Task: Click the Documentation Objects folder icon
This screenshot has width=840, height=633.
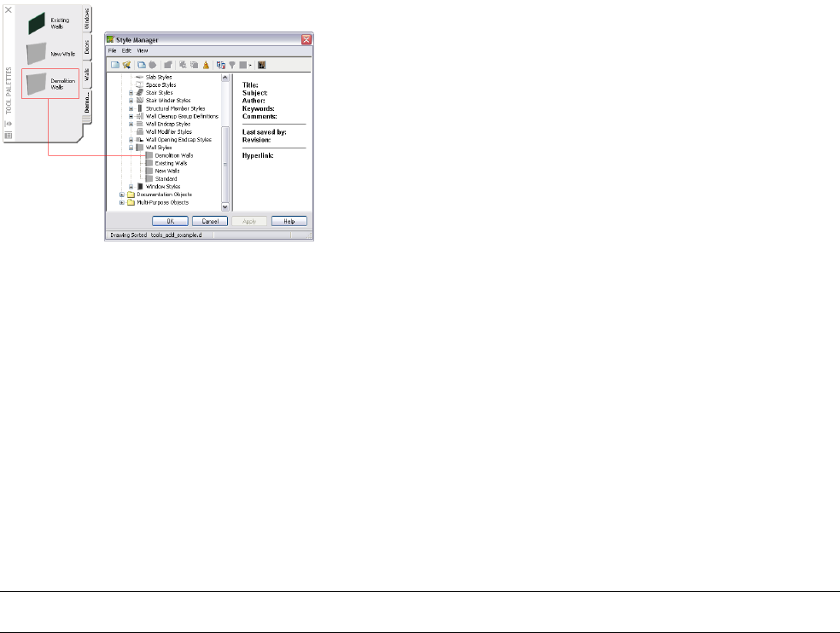Action: tap(131, 195)
